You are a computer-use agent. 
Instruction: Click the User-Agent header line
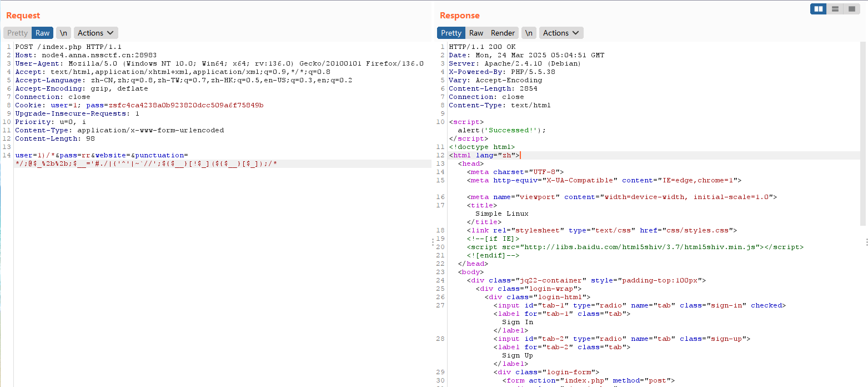pyautogui.click(x=219, y=63)
